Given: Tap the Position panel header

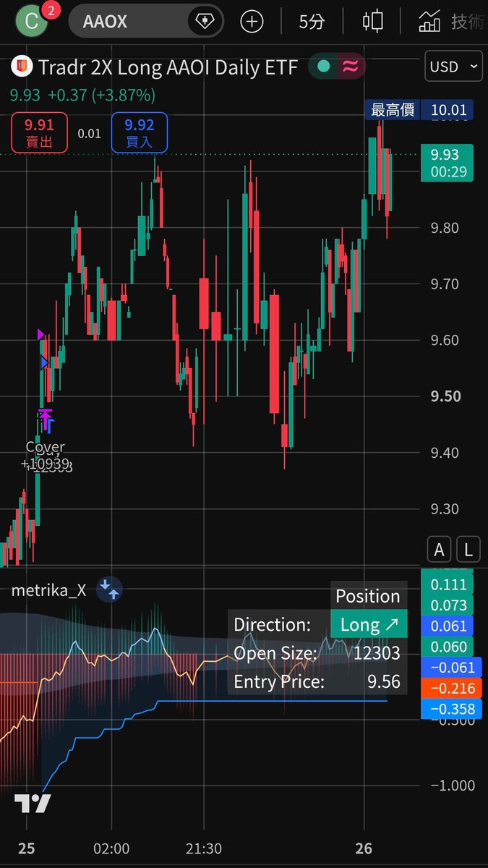Looking at the screenshot, I should coord(368,596).
